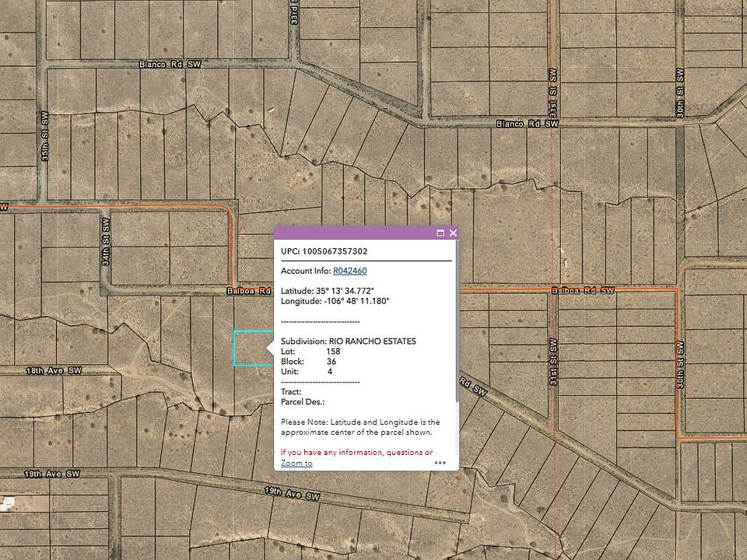
Task: Click the upper-left Blanco Rd SW map label
Action: [x=170, y=65]
